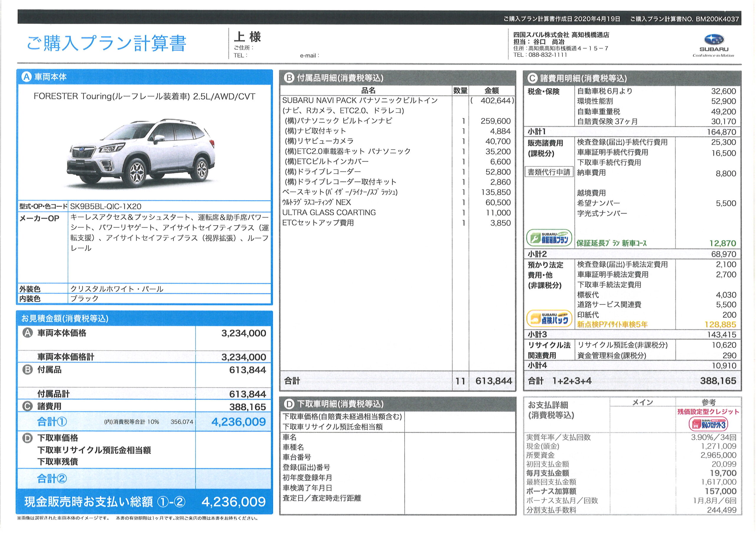Click the FORESTER Touring model name line

click(x=144, y=96)
